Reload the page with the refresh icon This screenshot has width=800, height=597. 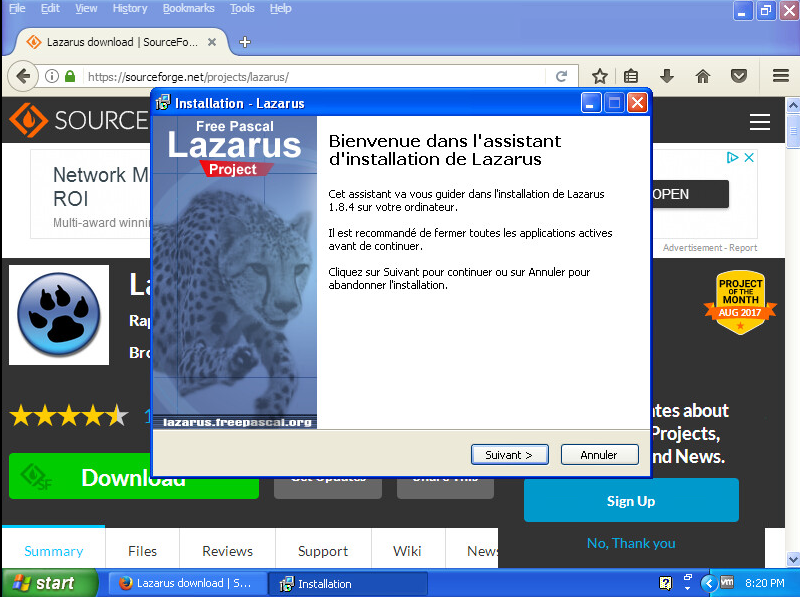(561, 77)
